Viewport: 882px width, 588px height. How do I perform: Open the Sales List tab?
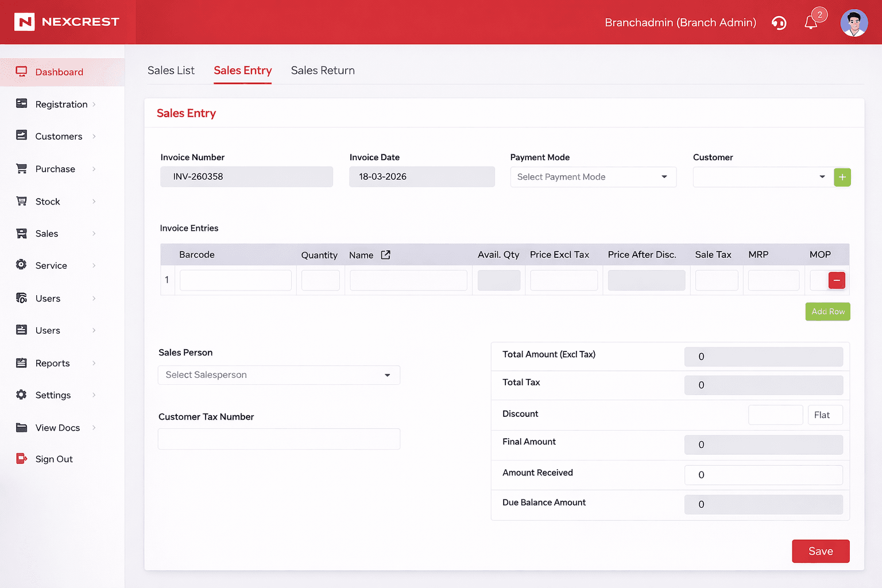coord(171,70)
